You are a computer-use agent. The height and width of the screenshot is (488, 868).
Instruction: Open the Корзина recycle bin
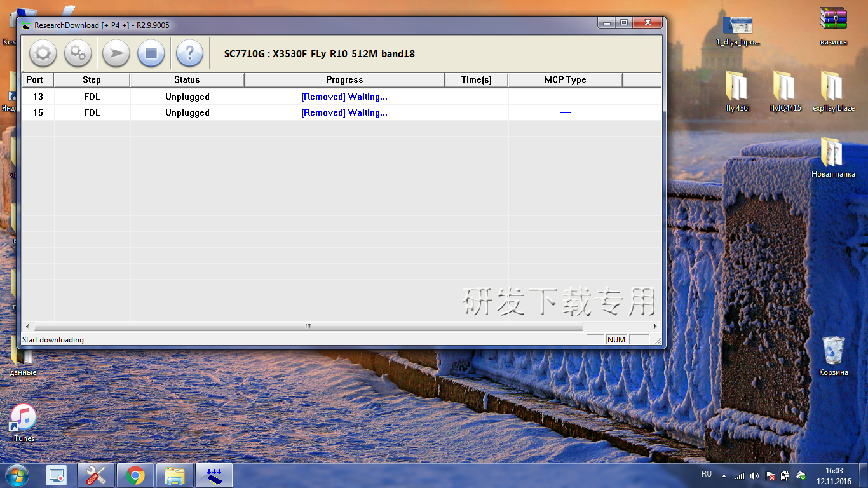click(x=833, y=356)
